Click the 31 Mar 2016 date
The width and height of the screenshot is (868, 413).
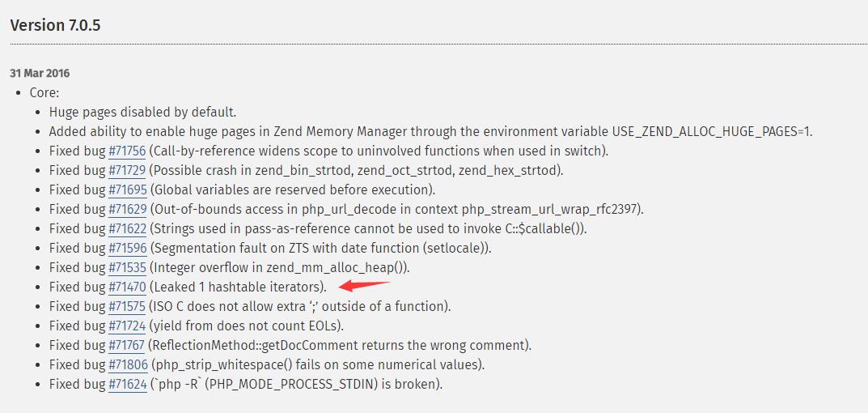(x=40, y=74)
